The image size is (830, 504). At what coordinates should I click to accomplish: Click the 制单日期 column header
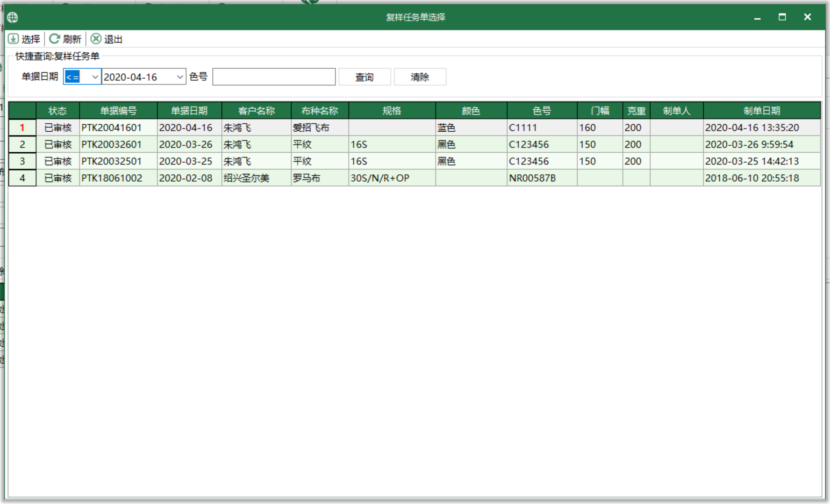762,111
